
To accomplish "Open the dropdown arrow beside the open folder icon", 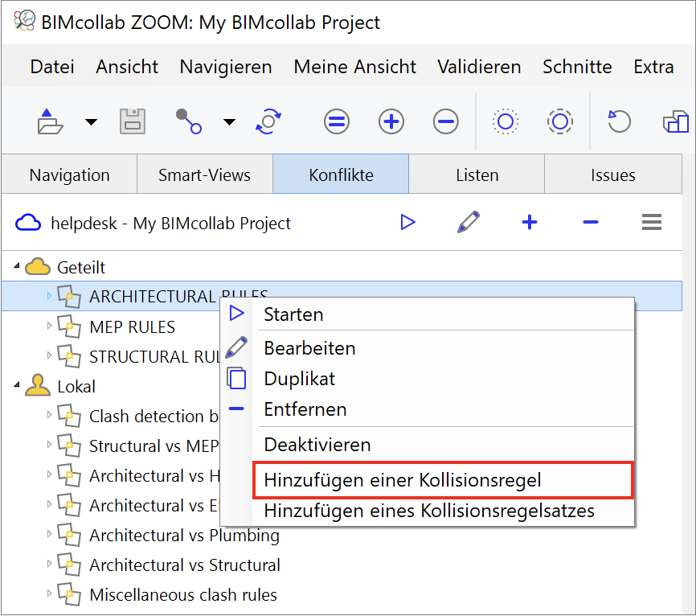I will pos(91,121).
